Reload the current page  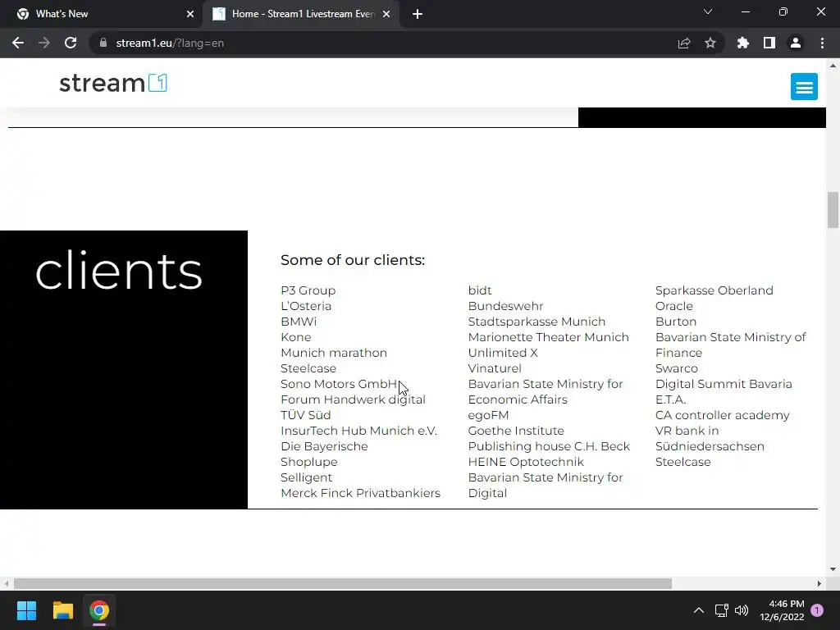(71, 43)
